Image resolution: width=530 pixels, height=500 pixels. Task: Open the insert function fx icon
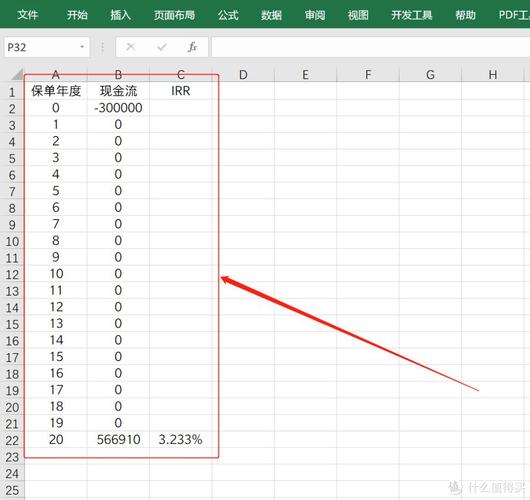point(192,47)
